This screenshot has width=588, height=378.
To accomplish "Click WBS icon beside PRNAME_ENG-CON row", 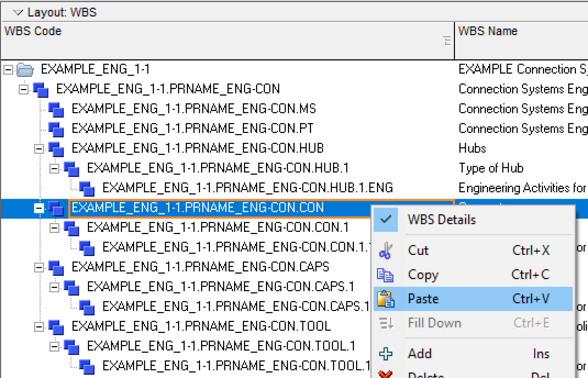I will [41, 90].
